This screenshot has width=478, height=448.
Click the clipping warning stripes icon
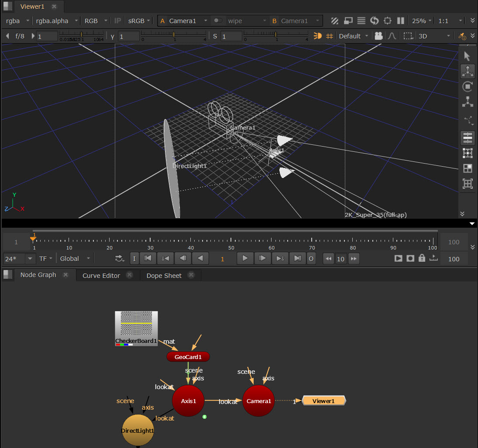(335, 21)
